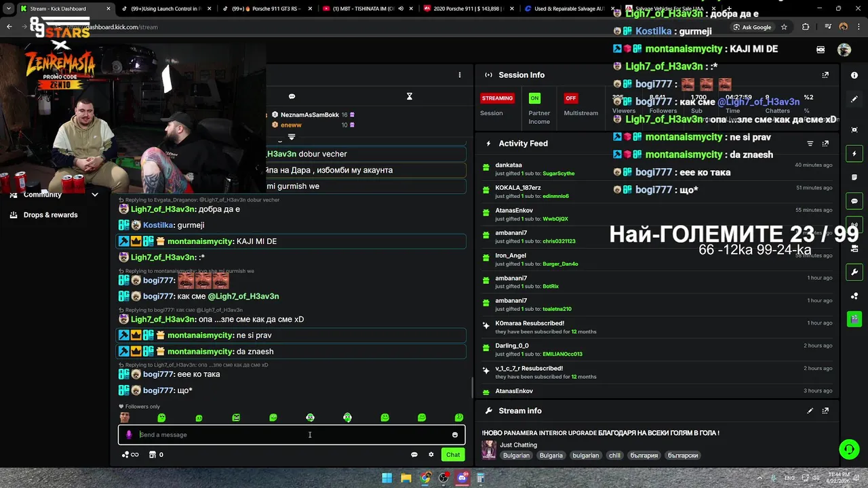Switch to MBT - TISHINATA tab
The image size is (868, 488).
tap(367, 9)
